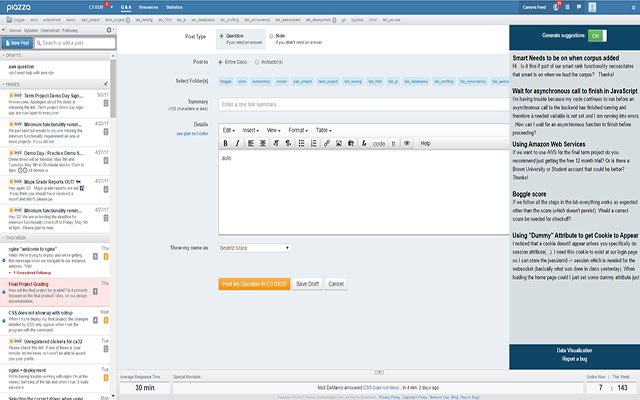Viewport: 640px width, 400px height.
Task: Align text left in editor toolbar
Action: point(251,143)
